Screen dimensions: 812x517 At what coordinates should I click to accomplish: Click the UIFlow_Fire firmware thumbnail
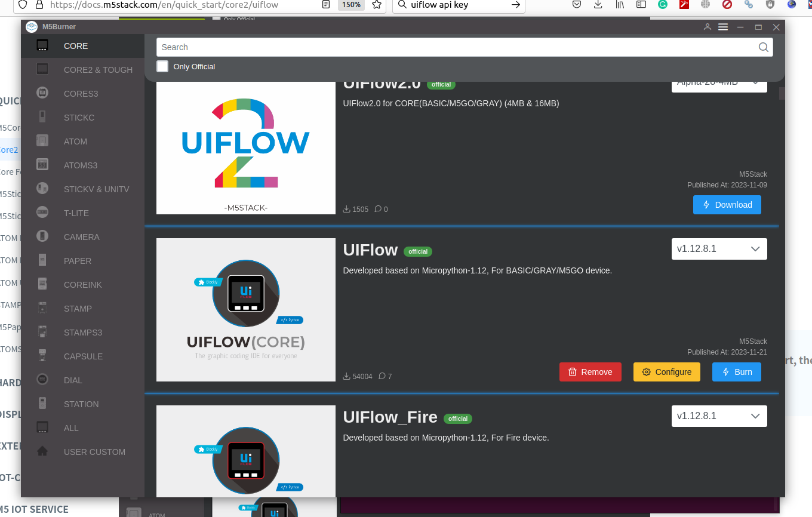click(246, 451)
